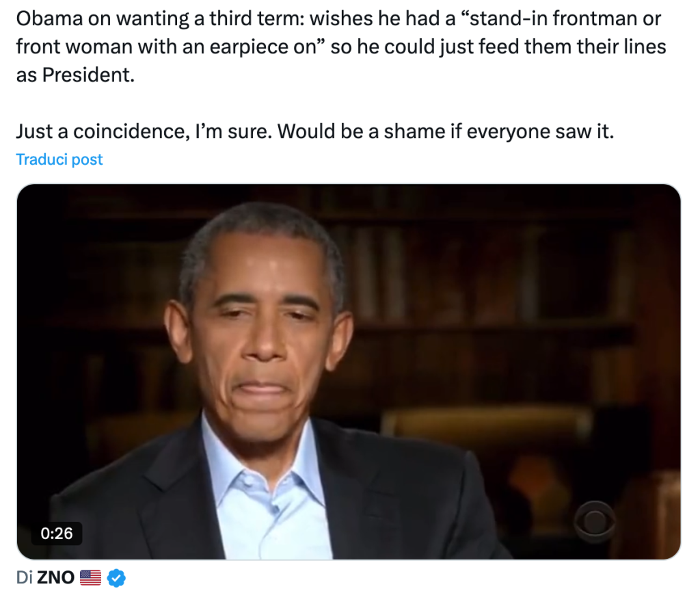Click the 0:26 video duration badge
The image size is (700, 593).
pyautogui.click(x=56, y=533)
